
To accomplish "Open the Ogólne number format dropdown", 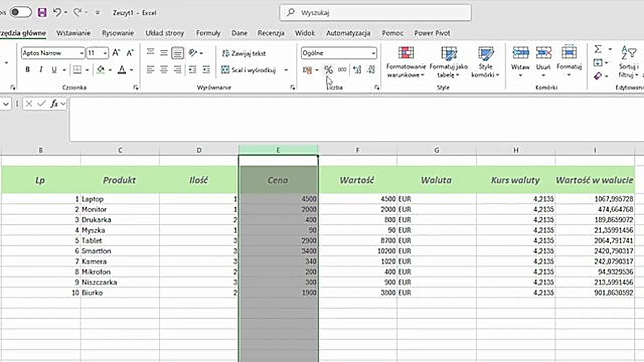I will tap(373, 53).
